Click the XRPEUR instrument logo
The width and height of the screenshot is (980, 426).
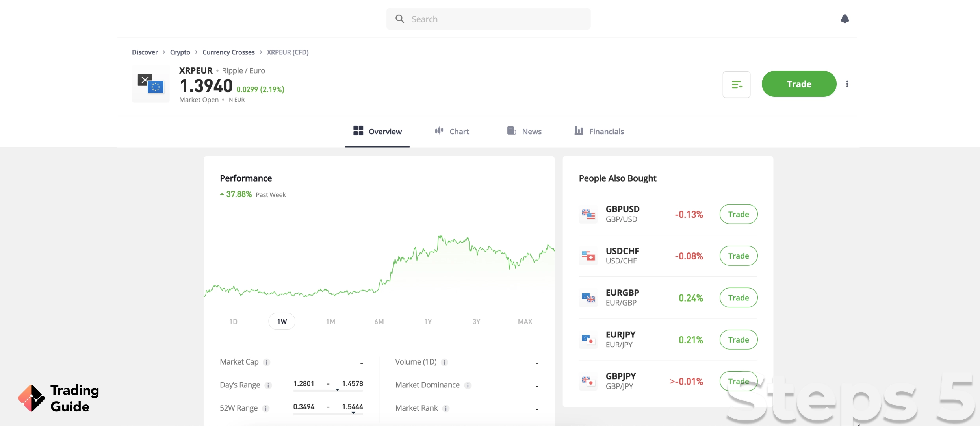pos(151,84)
